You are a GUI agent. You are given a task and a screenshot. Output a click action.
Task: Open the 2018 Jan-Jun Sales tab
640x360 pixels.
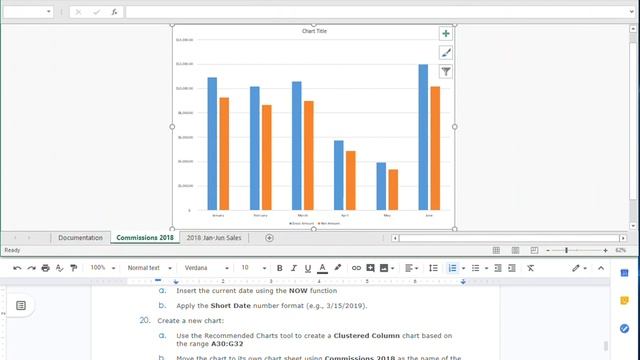coord(214,238)
